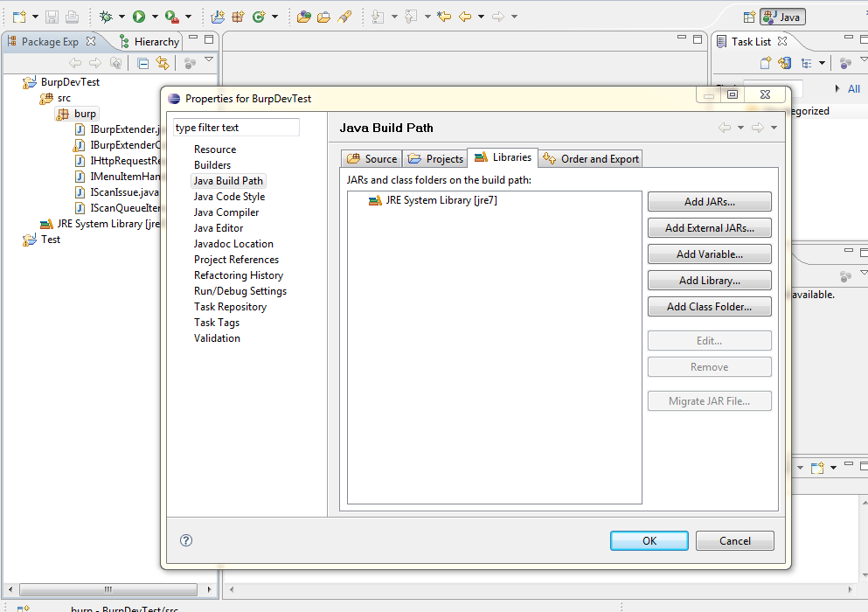The image size is (868, 612).
Task: Click the dialog back navigation arrow
Action: pyautogui.click(x=725, y=128)
